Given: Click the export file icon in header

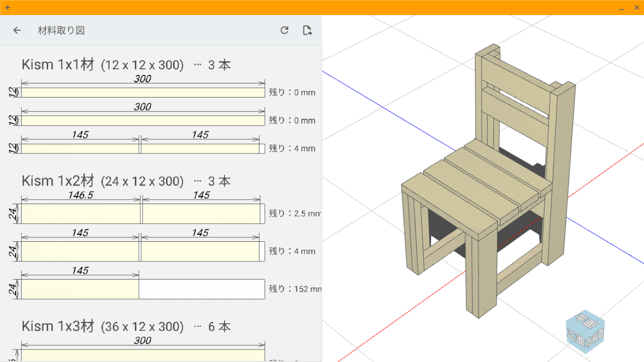Looking at the screenshot, I should (307, 30).
